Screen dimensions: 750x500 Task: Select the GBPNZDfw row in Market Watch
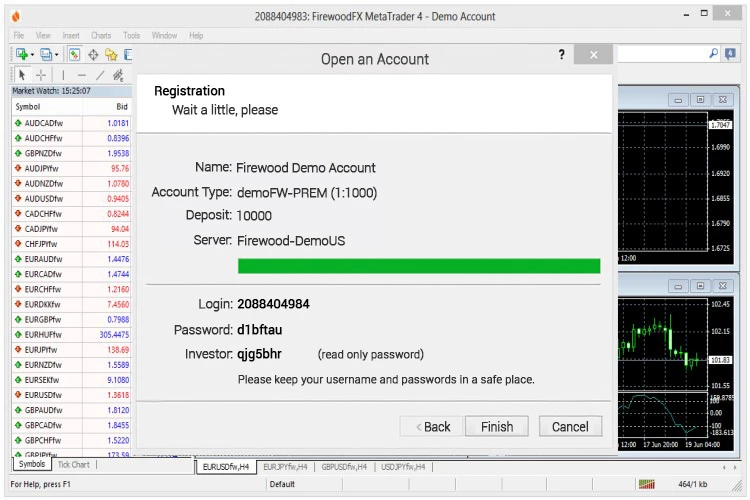(x=71, y=153)
